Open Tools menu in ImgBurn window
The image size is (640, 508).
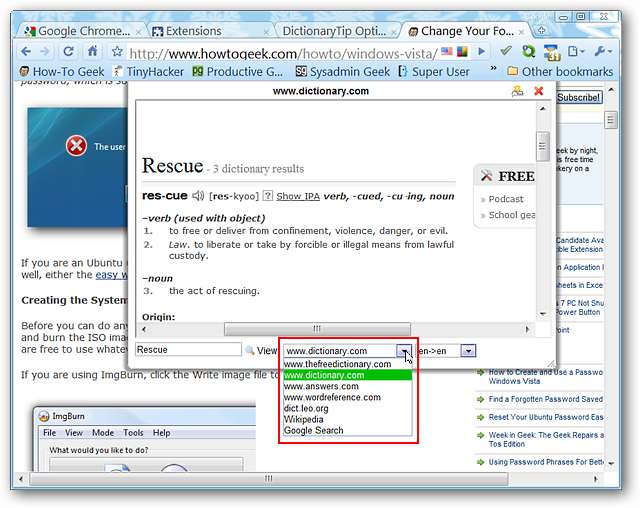[x=133, y=433]
